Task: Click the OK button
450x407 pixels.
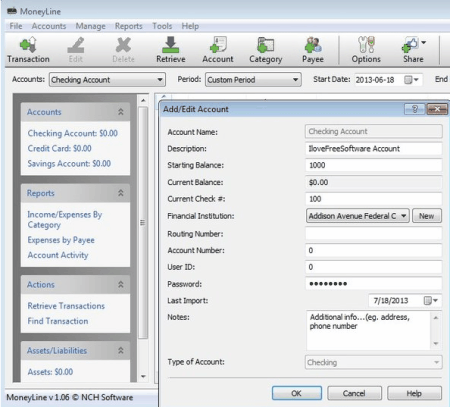Action: 297,393
